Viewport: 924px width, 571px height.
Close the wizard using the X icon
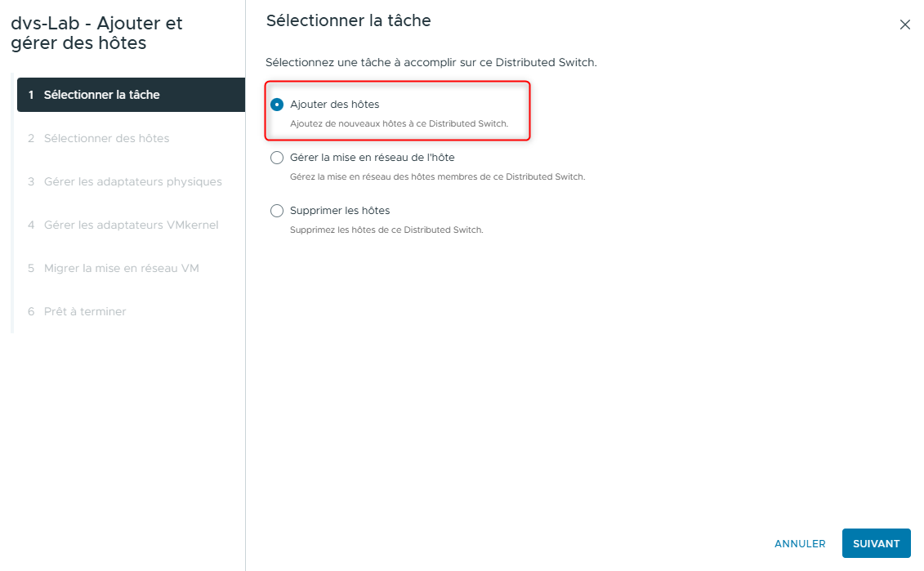(904, 25)
